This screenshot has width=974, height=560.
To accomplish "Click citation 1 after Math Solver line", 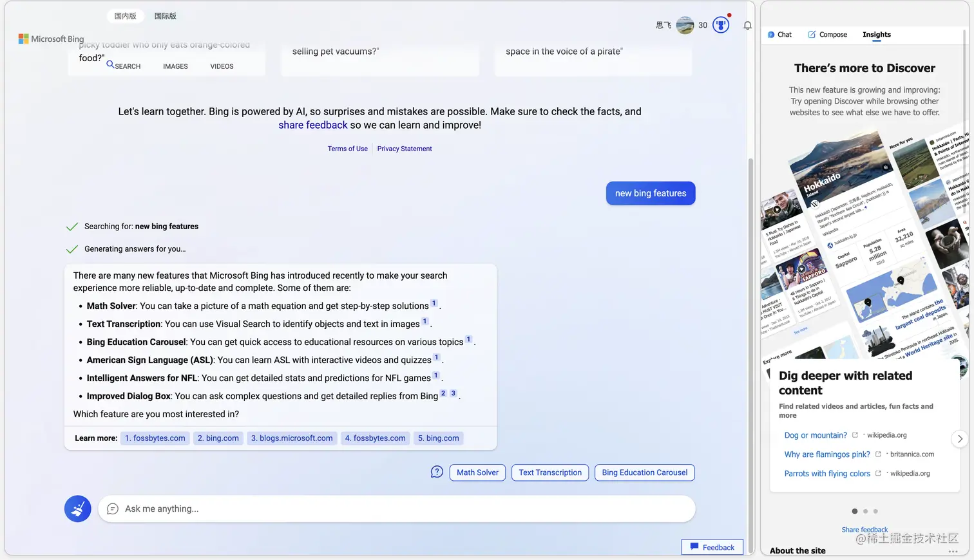I will (434, 303).
